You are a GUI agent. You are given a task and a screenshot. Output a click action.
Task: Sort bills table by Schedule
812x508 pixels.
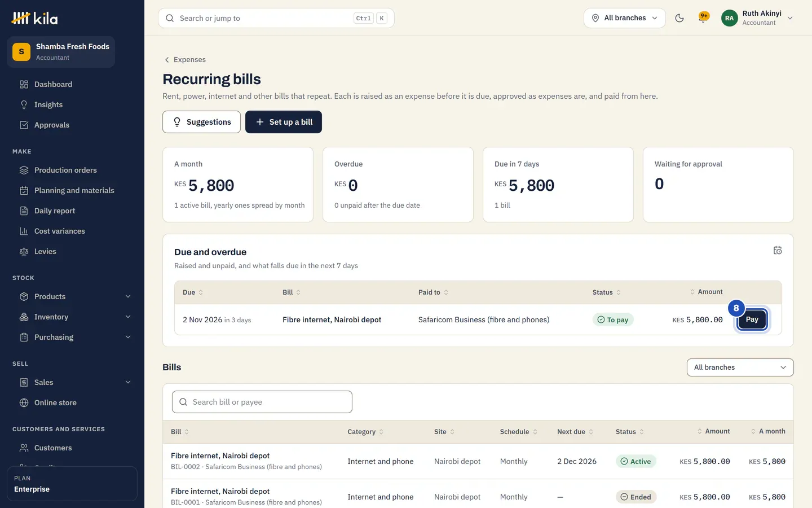pos(519,432)
